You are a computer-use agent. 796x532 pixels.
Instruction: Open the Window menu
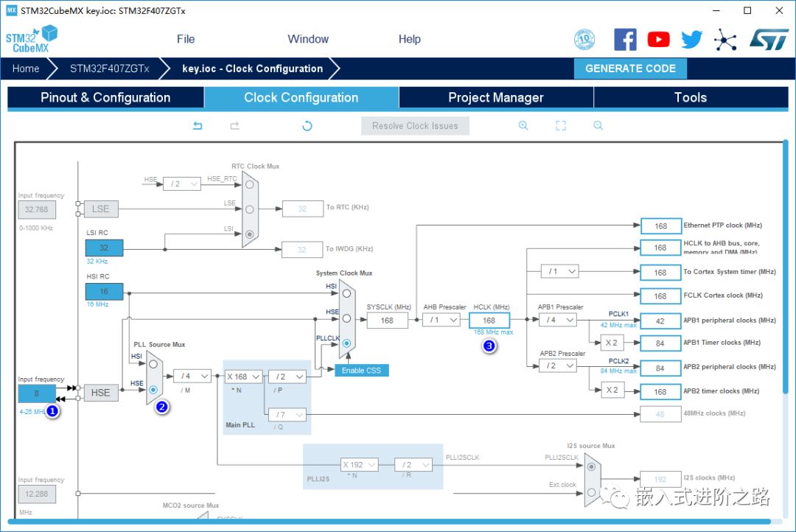[x=308, y=39]
